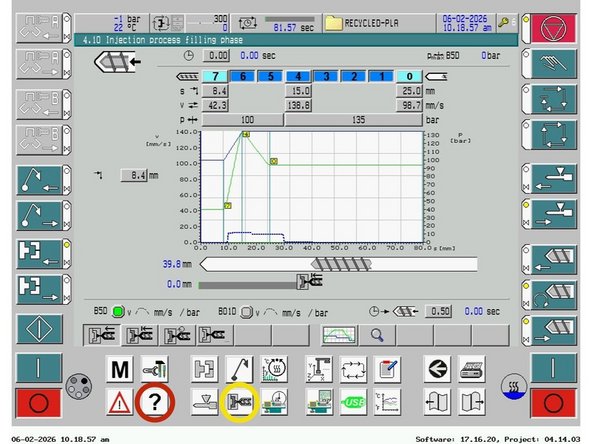Activate nozzle forward button on right panel
Image resolution: width=592 pixels, height=444 pixels.
pos(553,179)
